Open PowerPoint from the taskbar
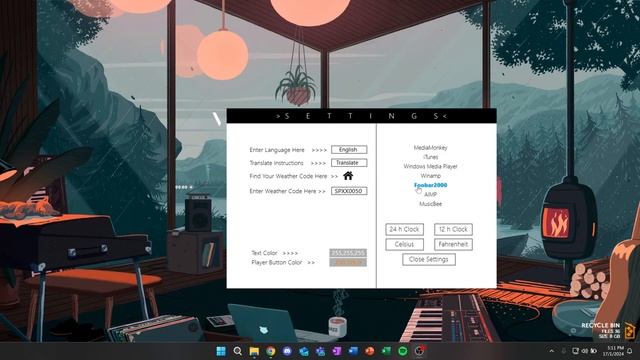 (370, 351)
